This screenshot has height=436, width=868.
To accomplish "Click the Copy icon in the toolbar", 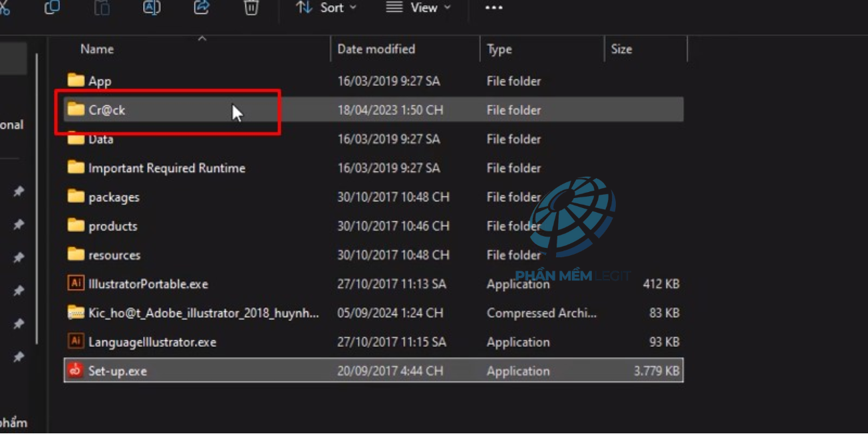I will 52,7.
